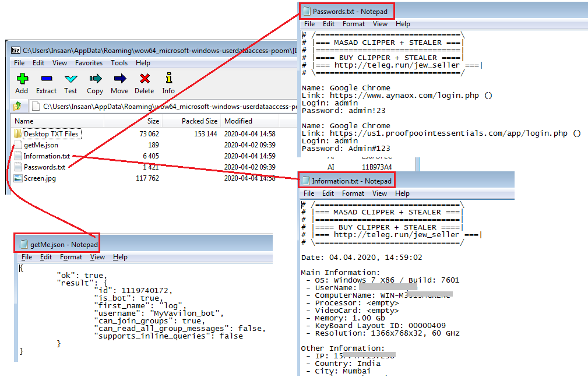Select the Desktop TXT Files folder

[50, 134]
